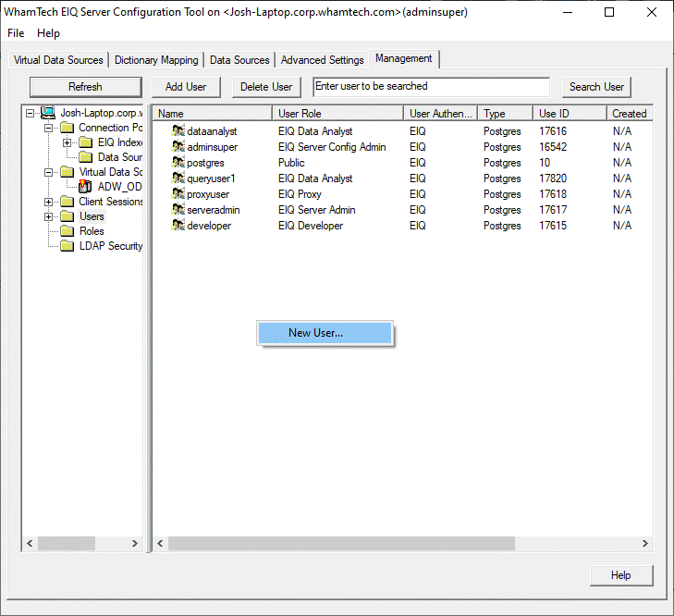674x616 pixels.
Task: Switch to Dictionary Mapping tab
Action: click(156, 60)
